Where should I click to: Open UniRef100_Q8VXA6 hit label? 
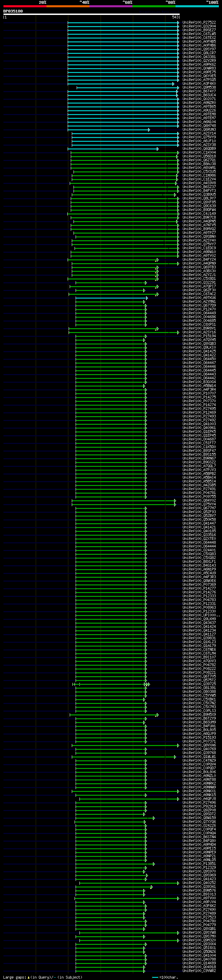click(199, 746)
